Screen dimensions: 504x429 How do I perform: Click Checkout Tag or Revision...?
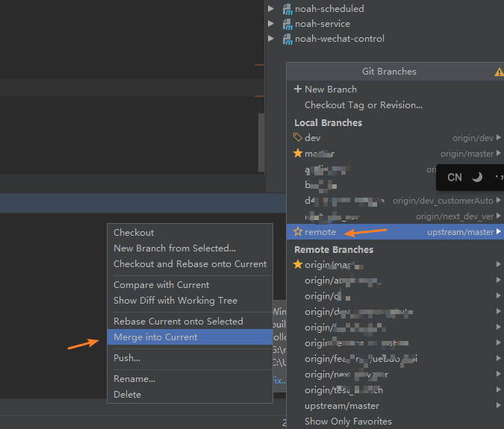click(x=395, y=105)
